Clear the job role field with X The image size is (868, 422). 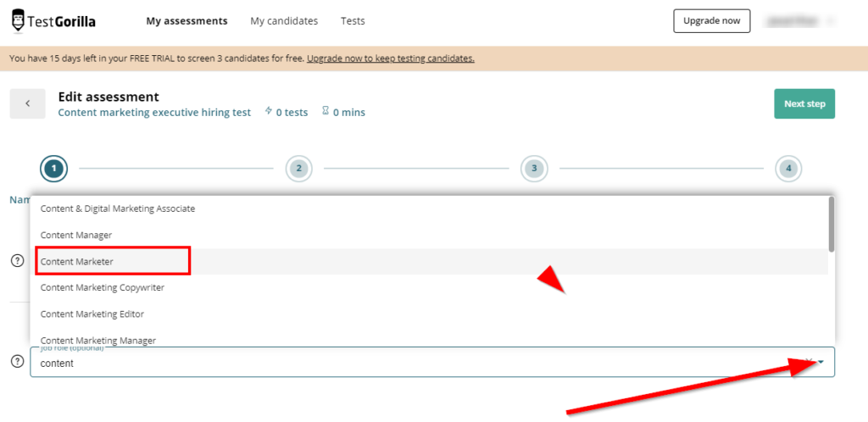coord(808,361)
